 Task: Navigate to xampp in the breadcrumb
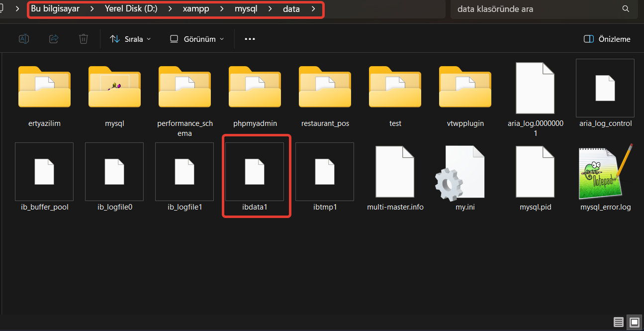tap(196, 9)
